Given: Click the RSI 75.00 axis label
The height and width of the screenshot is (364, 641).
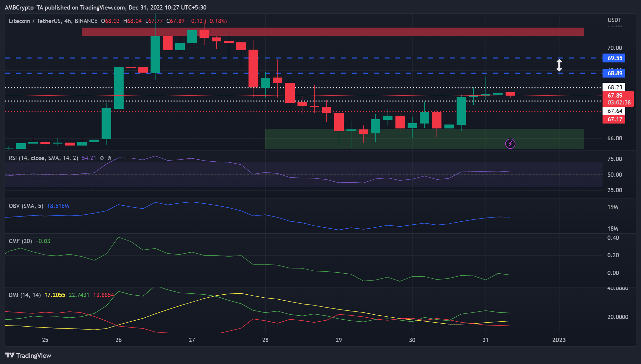Looking at the screenshot, I should click(x=614, y=159).
